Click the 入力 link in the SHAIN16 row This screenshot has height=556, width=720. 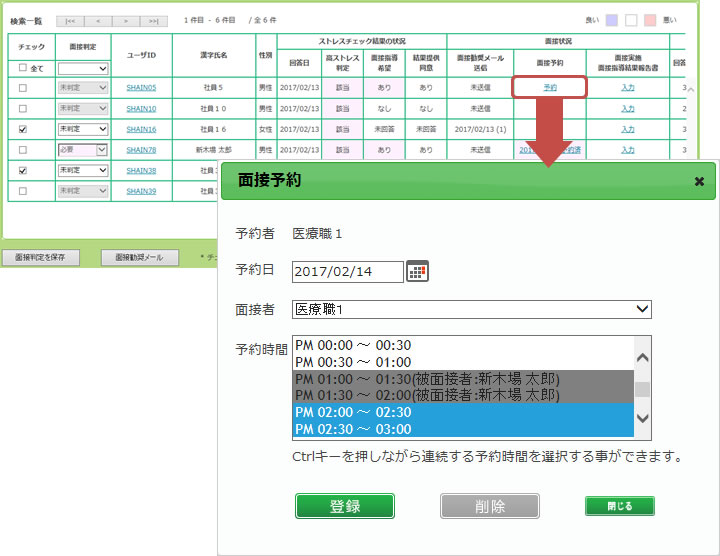tap(628, 129)
